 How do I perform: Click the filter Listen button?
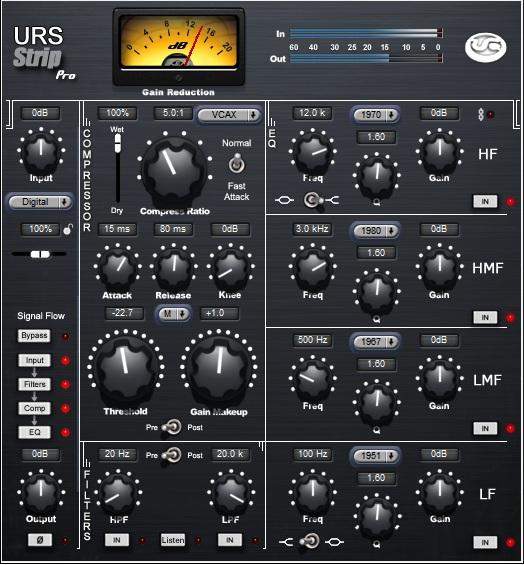[173, 540]
